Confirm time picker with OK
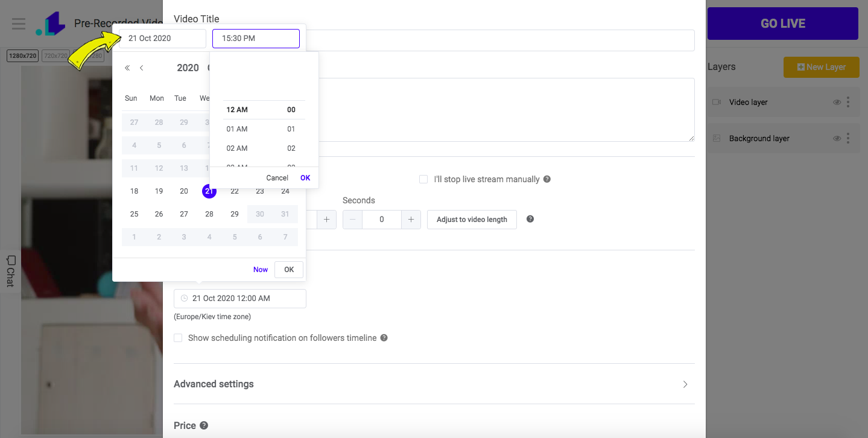The width and height of the screenshot is (868, 438). [305, 178]
